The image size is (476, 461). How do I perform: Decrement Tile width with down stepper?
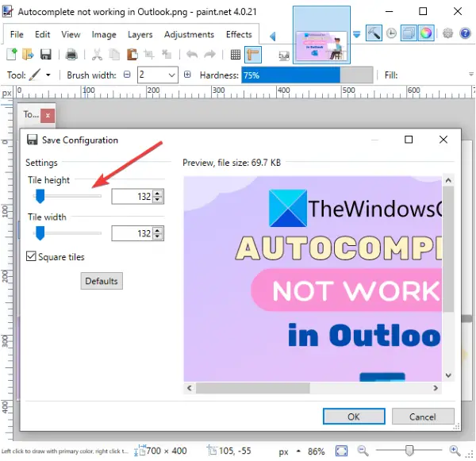(157, 236)
